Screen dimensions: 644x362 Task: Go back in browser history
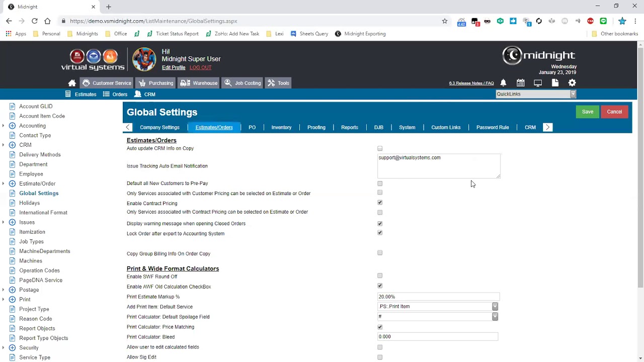click(x=9, y=21)
